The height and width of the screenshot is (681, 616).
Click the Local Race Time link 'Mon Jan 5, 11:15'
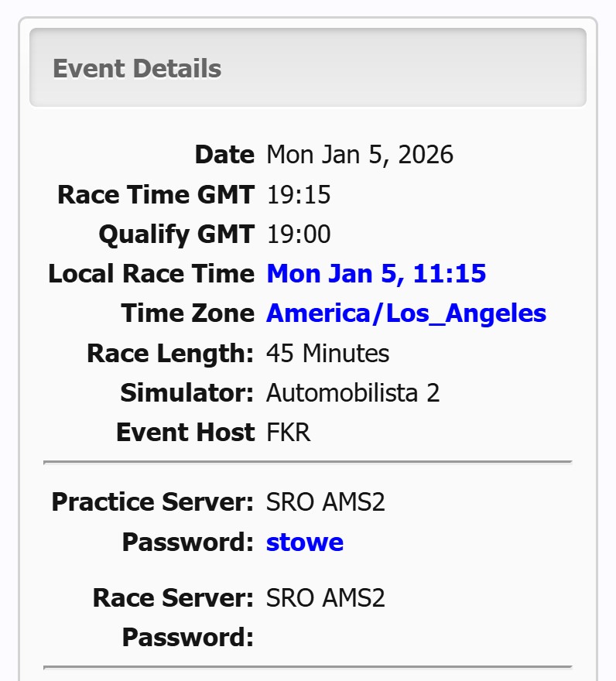376,274
